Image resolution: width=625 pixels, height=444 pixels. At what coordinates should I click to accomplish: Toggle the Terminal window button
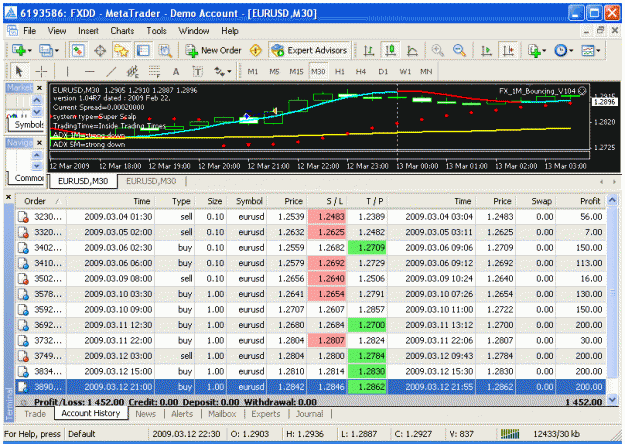pyautogui.click(x=143, y=51)
